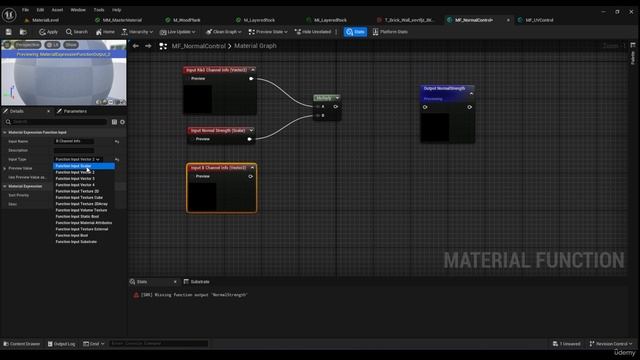Click the Lit view mode button
Viewport: 640px width, 360px height.
53,45
